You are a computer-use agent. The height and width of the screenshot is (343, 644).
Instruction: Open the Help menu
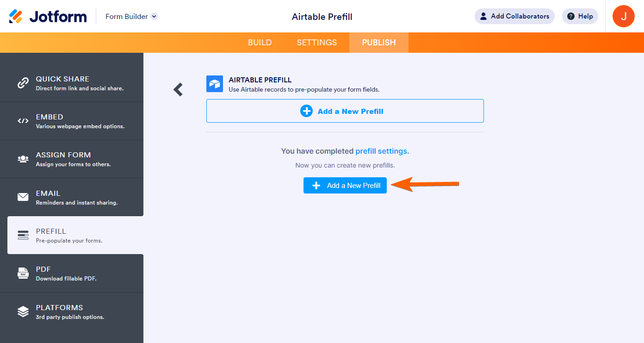point(580,16)
